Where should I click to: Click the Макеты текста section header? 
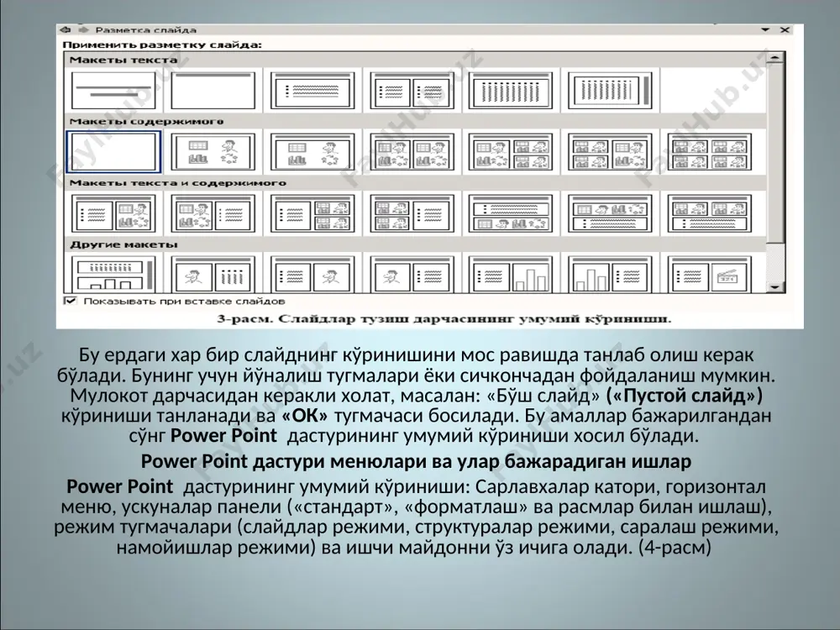(123, 60)
